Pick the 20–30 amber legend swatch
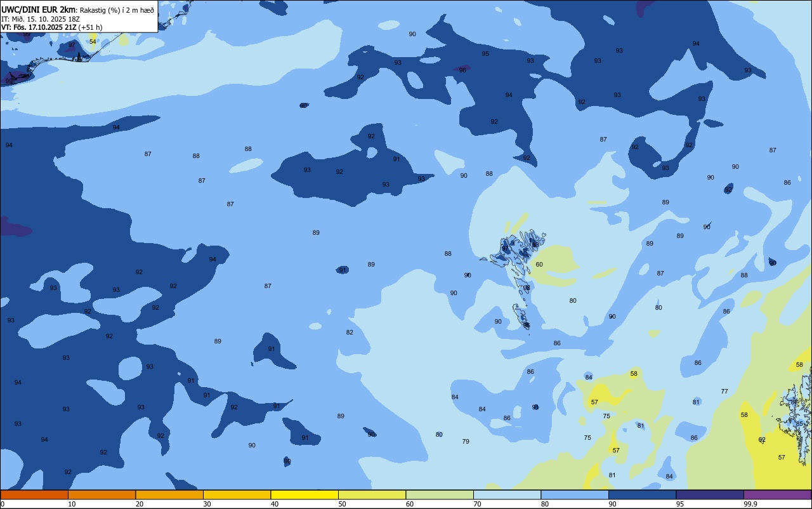Screen dimensions: 812x509 [x=169, y=494]
